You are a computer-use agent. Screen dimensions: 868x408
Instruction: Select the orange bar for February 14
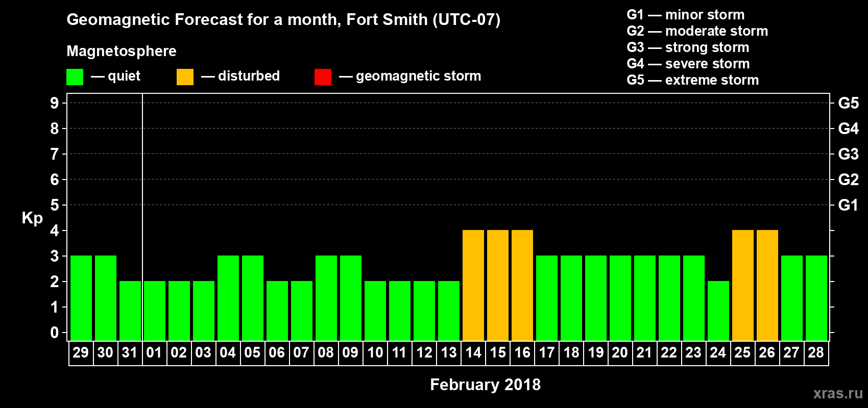pos(473,285)
